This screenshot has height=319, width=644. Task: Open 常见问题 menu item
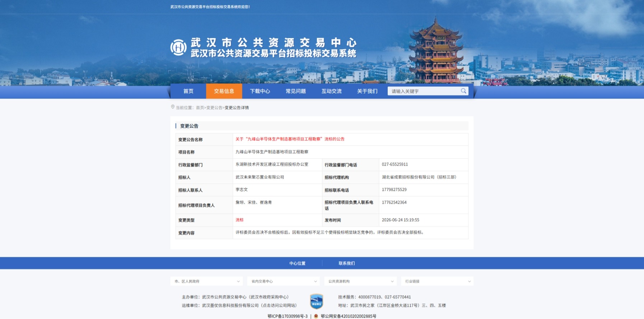coord(296,91)
